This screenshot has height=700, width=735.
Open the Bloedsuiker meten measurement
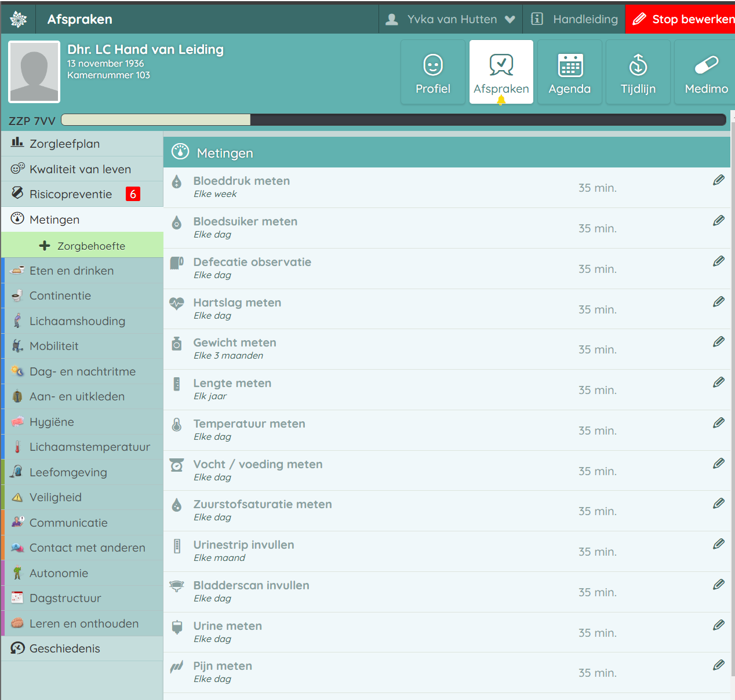click(x=245, y=222)
